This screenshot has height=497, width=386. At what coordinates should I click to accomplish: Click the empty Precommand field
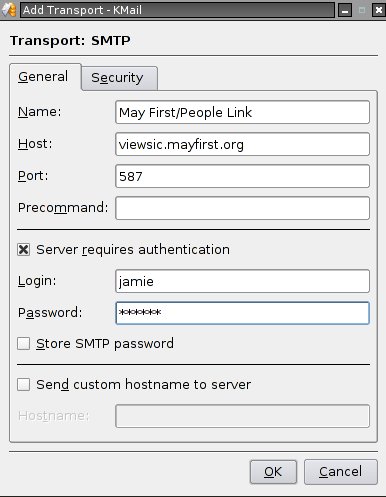(x=242, y=208)
